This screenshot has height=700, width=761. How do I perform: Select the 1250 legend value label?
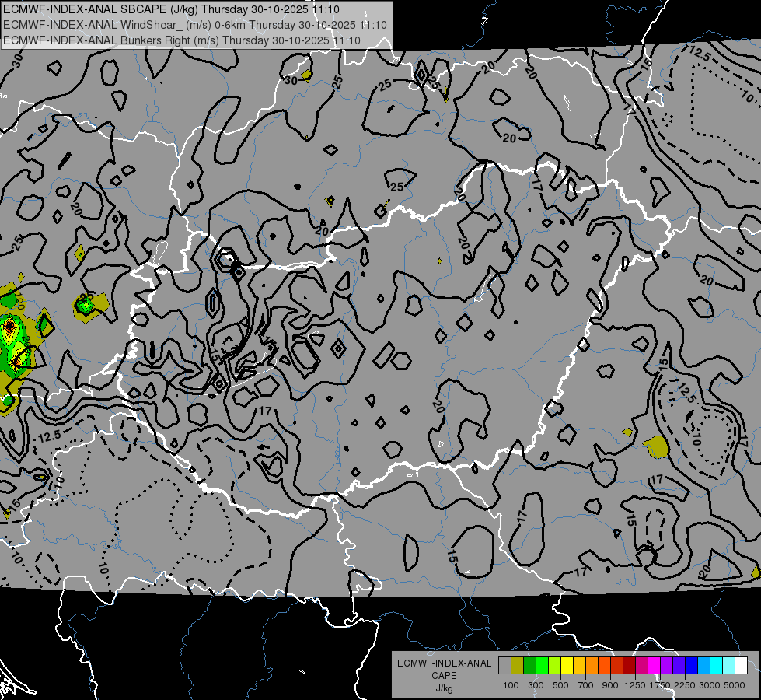pyautogui.click(x=635, y=685)
